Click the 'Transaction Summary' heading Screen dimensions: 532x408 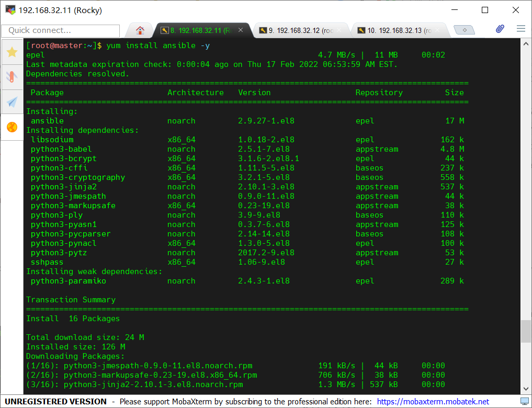[71, 300]
